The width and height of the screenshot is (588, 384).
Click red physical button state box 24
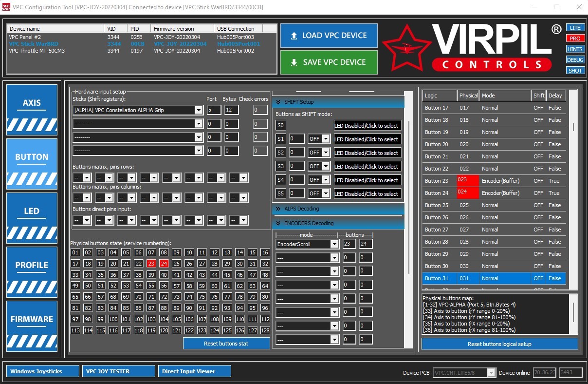point(164,264)
